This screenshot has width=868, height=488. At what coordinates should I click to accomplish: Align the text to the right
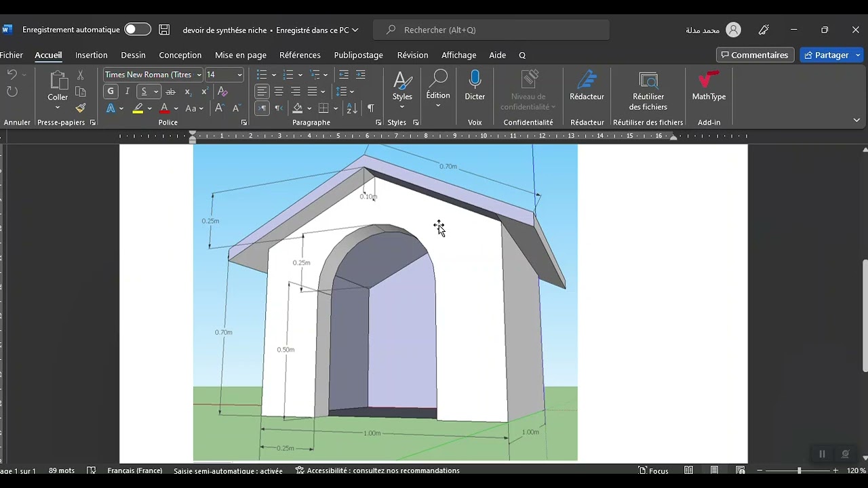296,91
